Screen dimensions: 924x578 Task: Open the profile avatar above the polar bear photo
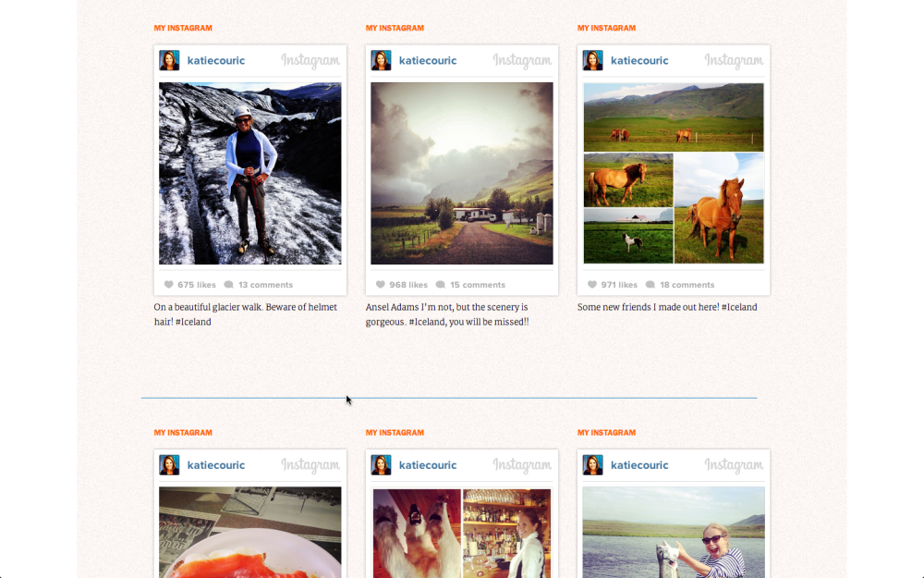(381, 465)
